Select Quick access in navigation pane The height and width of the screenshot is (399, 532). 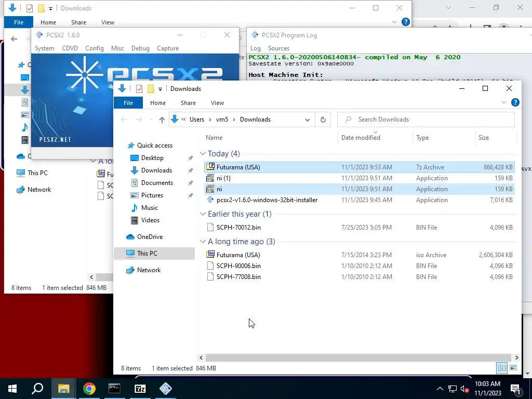pos(154,145)
